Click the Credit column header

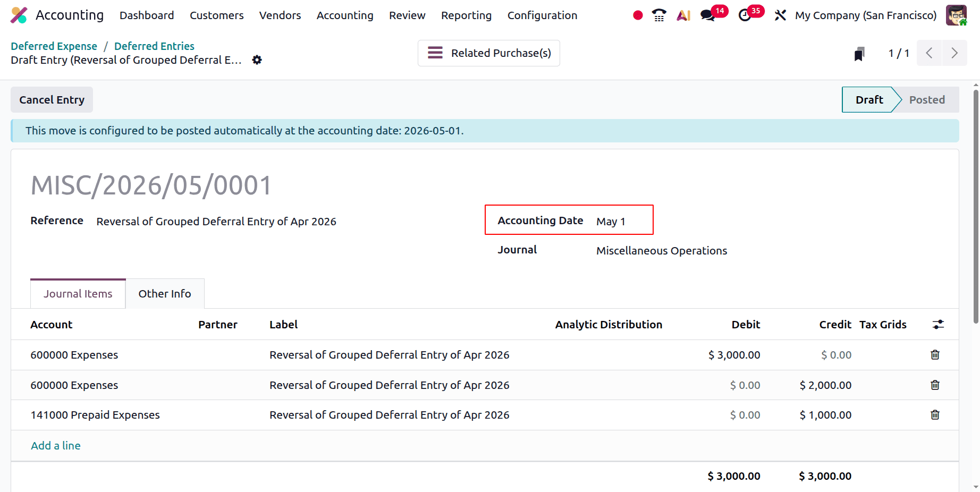click(835, 325)
